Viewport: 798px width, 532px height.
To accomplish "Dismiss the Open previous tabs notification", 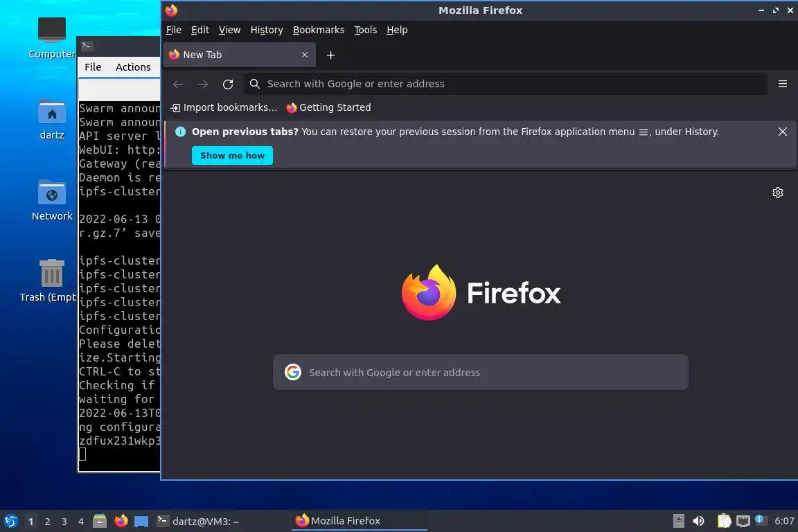I will pos(782,132).
